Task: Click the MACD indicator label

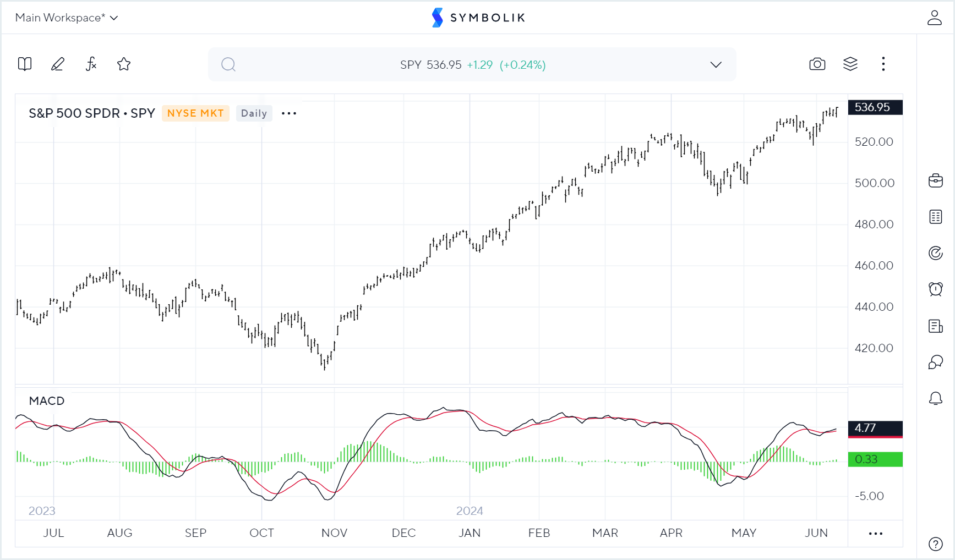Action: [47, 401]
